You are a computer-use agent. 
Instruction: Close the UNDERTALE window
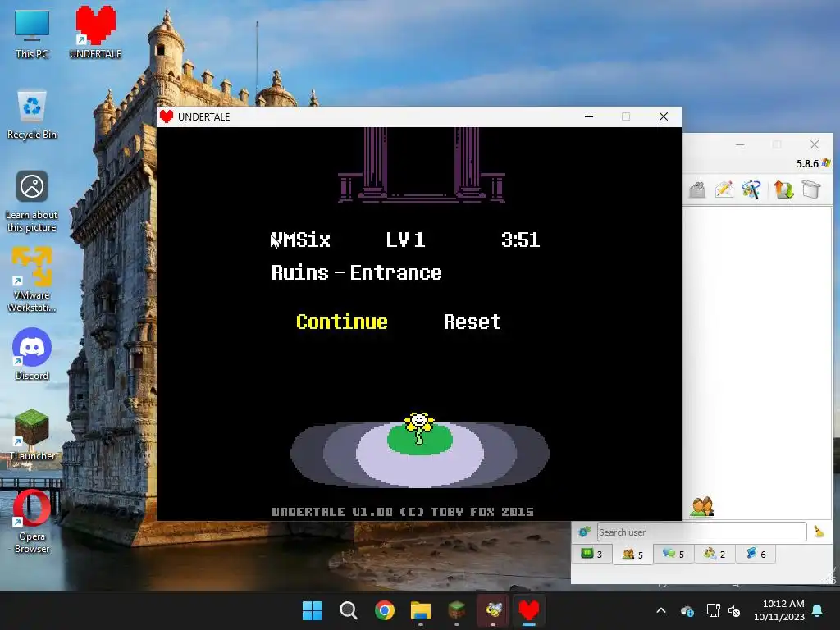pyautogui.click(x=663, y=116)
